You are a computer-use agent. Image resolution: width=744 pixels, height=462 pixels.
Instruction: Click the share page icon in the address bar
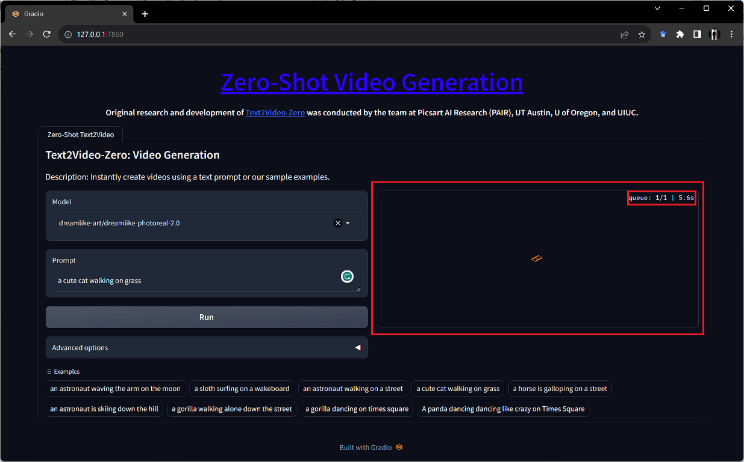click(x=624, y=34)
